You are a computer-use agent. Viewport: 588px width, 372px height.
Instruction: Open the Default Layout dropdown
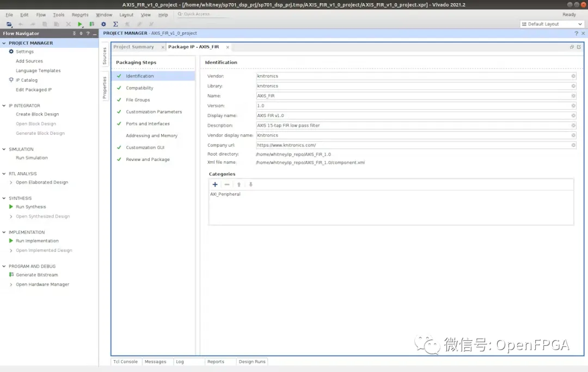coord(552,24)
